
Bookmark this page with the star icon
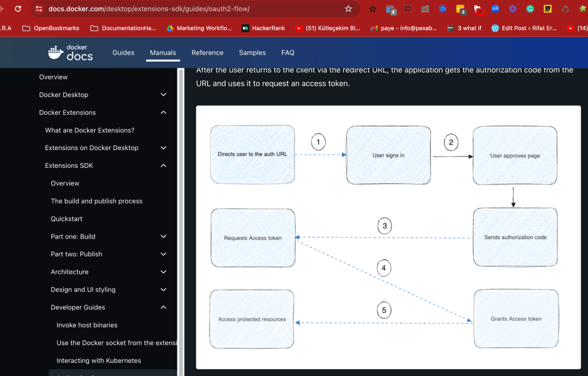coord(349,9)
